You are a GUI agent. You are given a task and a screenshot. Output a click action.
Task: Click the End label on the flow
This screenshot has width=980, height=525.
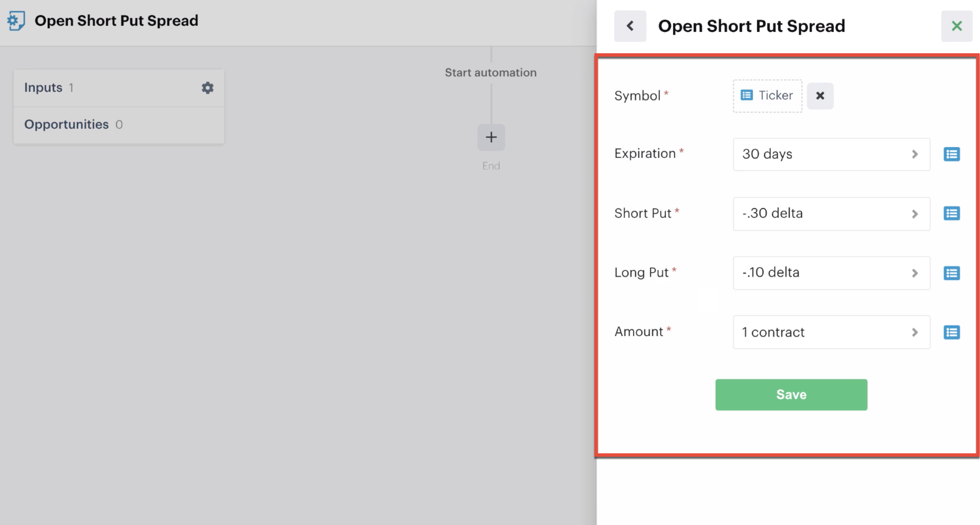(491, 166)
